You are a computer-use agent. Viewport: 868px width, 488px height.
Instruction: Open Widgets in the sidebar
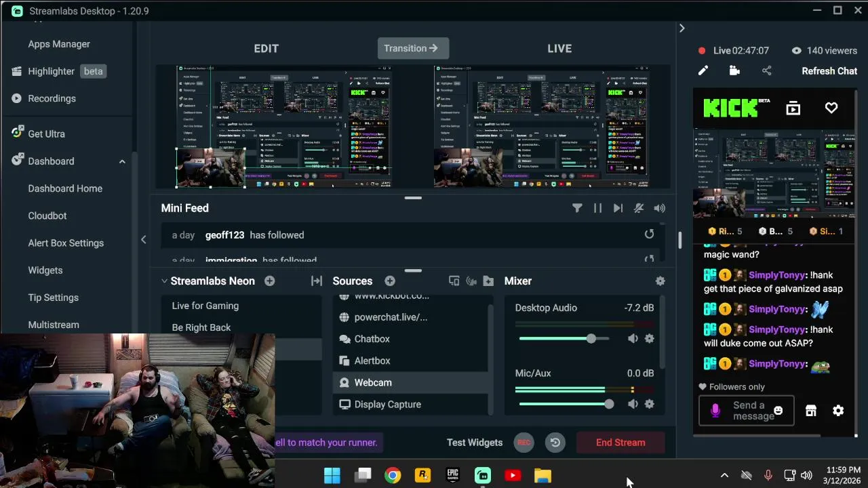(x=45, y=270)
